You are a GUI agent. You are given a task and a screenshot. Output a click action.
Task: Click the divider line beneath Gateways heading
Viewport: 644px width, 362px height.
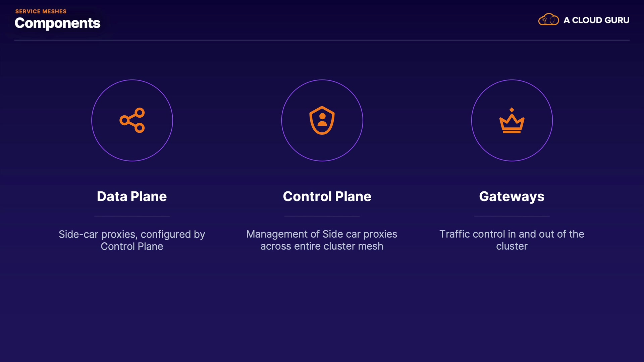(512, 216)
